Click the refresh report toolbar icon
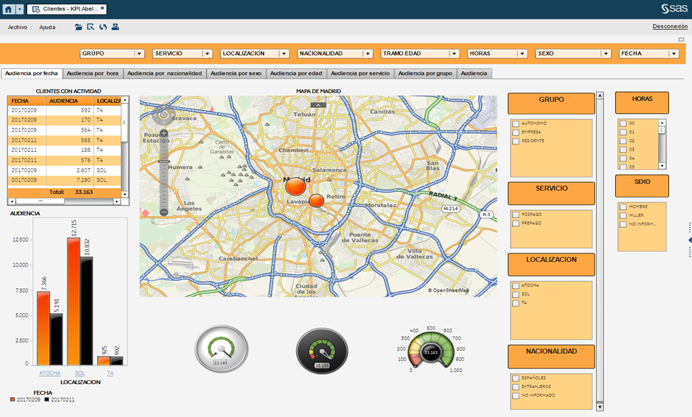 point(103,27)
